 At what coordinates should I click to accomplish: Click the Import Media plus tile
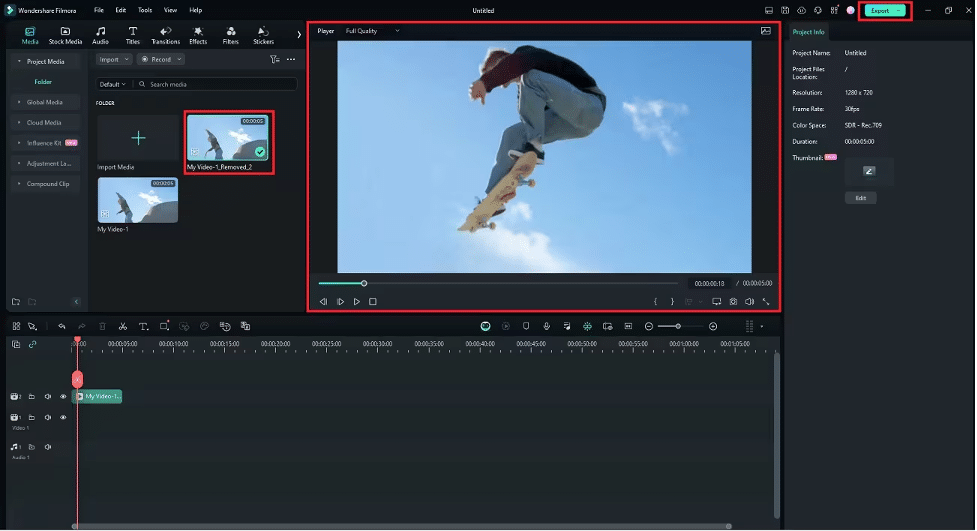click(138, 138)
